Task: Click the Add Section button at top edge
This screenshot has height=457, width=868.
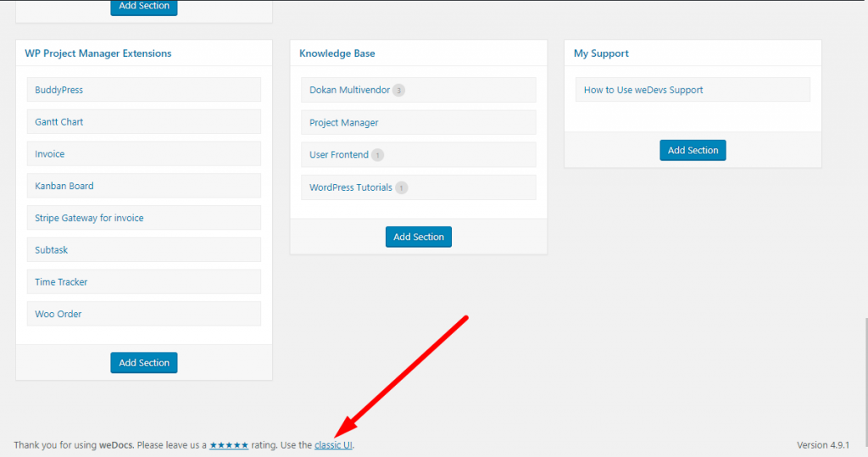Action: pos(144,7)
